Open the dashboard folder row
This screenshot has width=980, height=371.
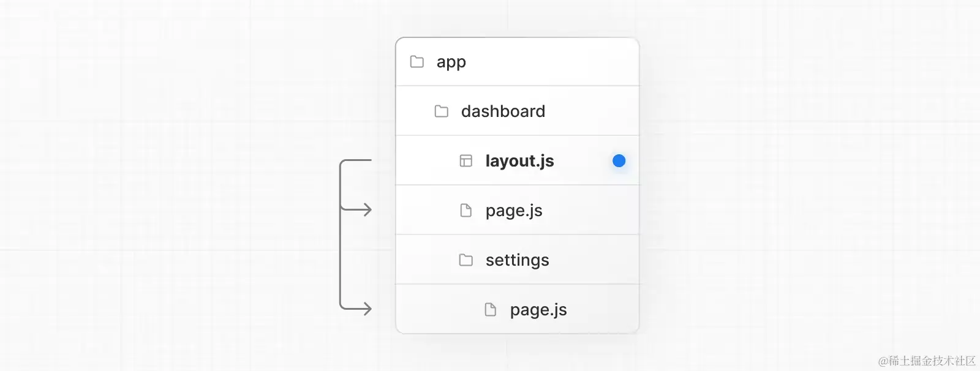pos(518,111)
